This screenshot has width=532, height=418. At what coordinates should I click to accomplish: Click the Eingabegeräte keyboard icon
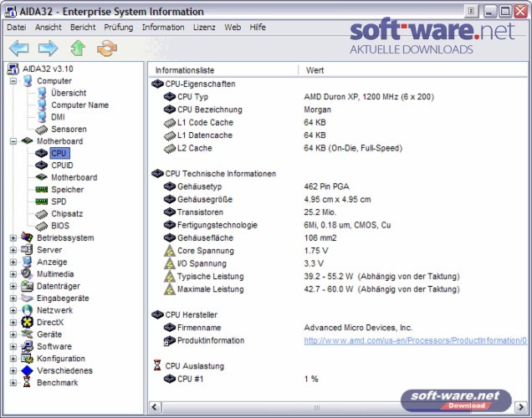(x=27, y=298)
